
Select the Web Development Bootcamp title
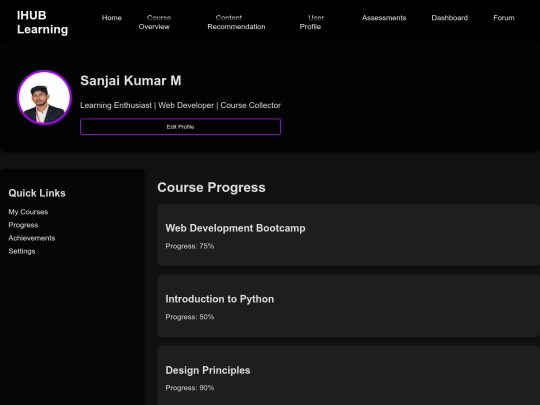pyautogui.click(x=235, y=228)
